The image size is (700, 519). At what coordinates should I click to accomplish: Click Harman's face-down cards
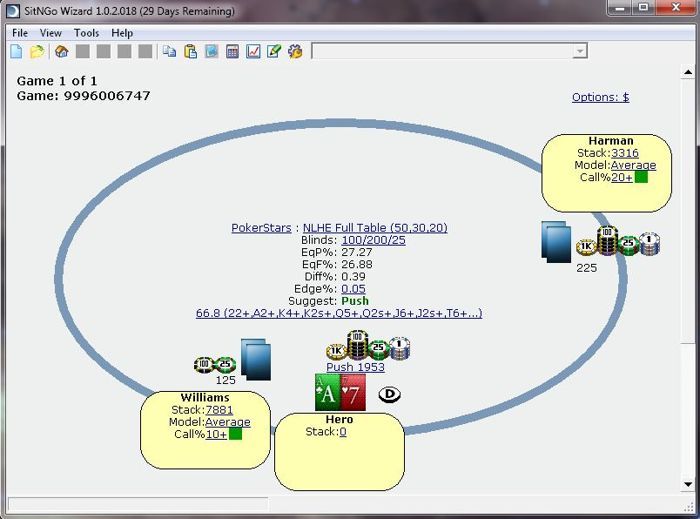(556, 241)
